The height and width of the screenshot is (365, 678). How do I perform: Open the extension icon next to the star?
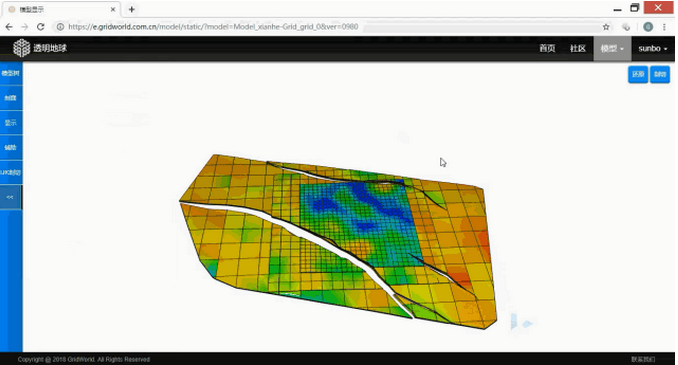click(x=626, y=27)
